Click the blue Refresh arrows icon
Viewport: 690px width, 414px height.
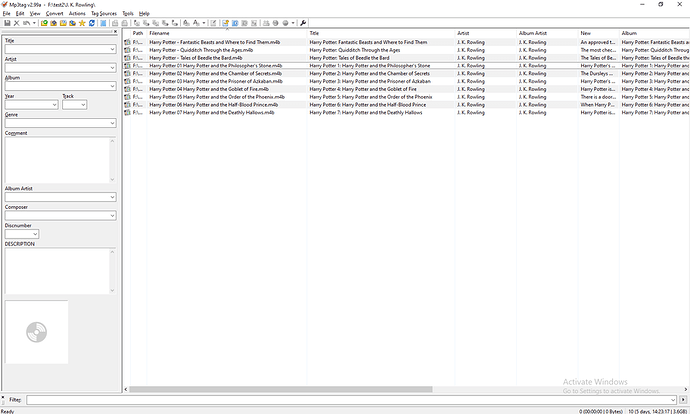click(x=92, y=23)
